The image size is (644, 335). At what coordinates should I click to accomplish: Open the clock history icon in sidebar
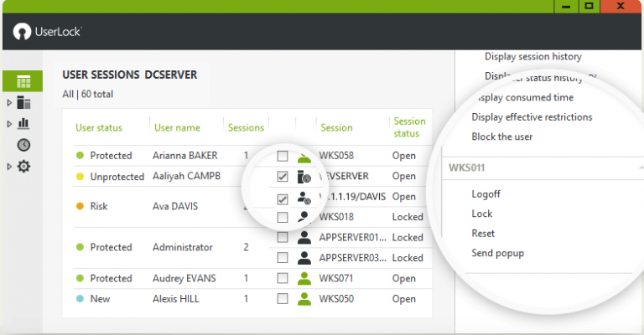(x=23, y=145)
